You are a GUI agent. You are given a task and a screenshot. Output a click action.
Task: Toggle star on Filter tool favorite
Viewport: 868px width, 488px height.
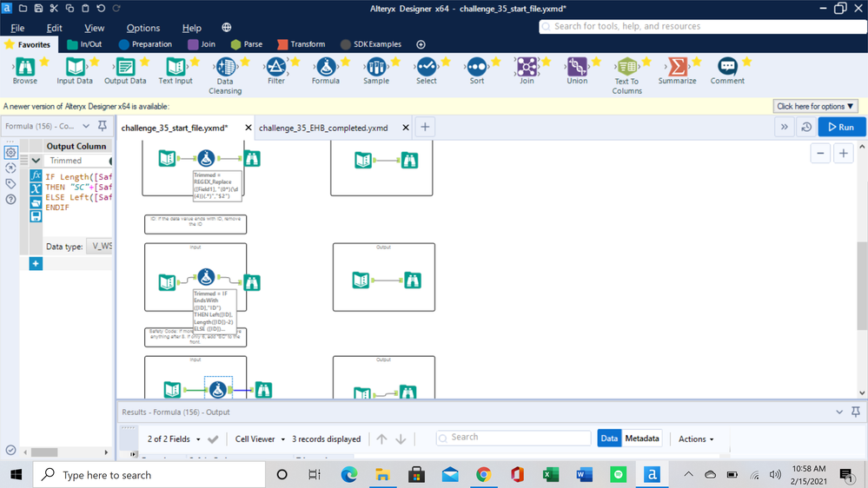pyautogui.click(x=295, y=62)
